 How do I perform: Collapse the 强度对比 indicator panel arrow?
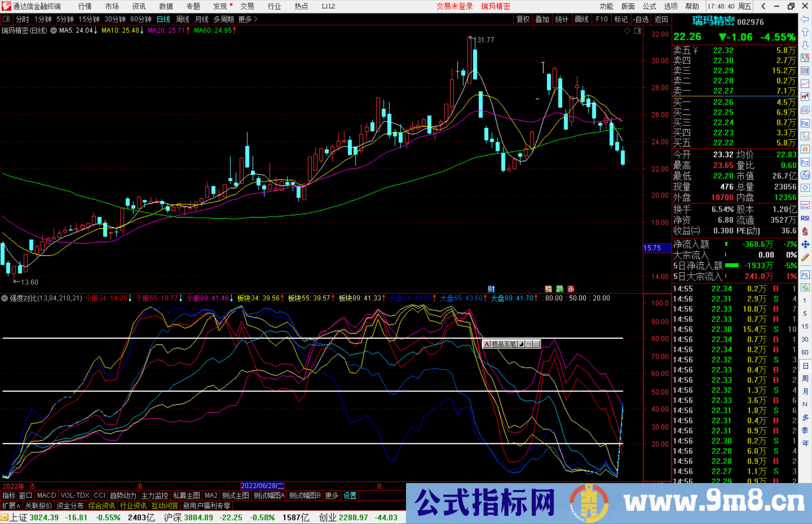[5, 298]
